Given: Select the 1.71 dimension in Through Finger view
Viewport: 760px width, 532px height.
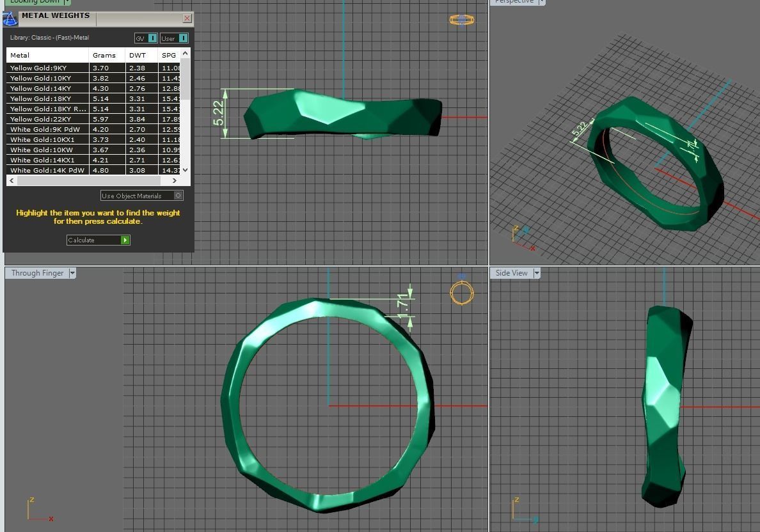Looking at the screenshot, I should click(x=402, y=306).
